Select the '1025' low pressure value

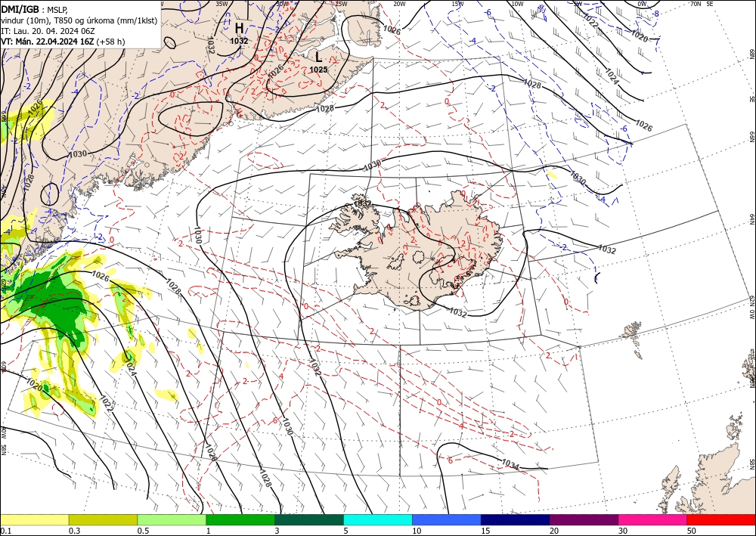[x=318, y=70]
